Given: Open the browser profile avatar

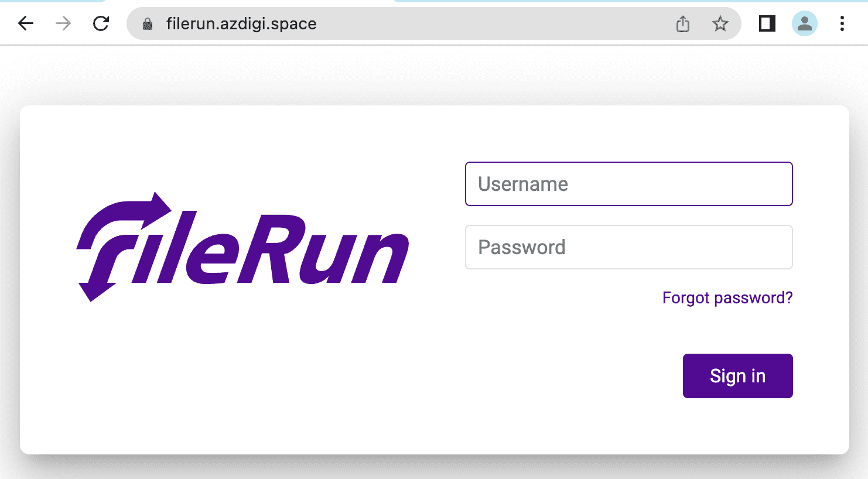Looking at the screenshot, I should click(805, 23).
